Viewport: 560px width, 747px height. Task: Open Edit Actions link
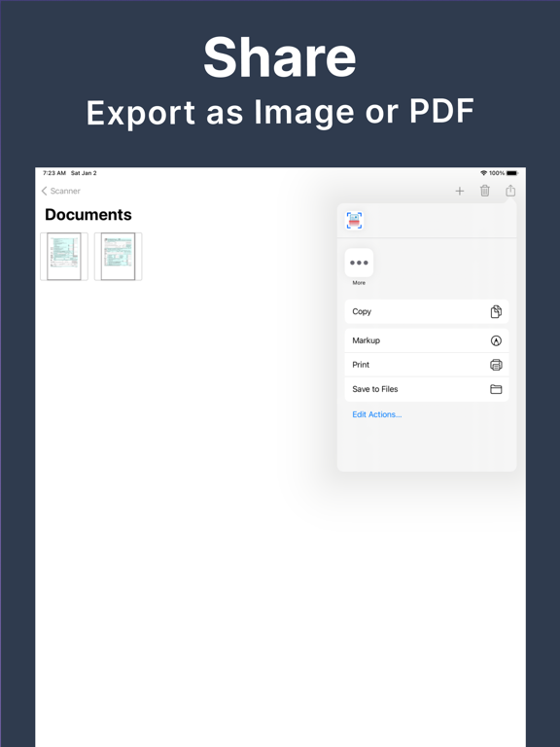coord(376,414)
